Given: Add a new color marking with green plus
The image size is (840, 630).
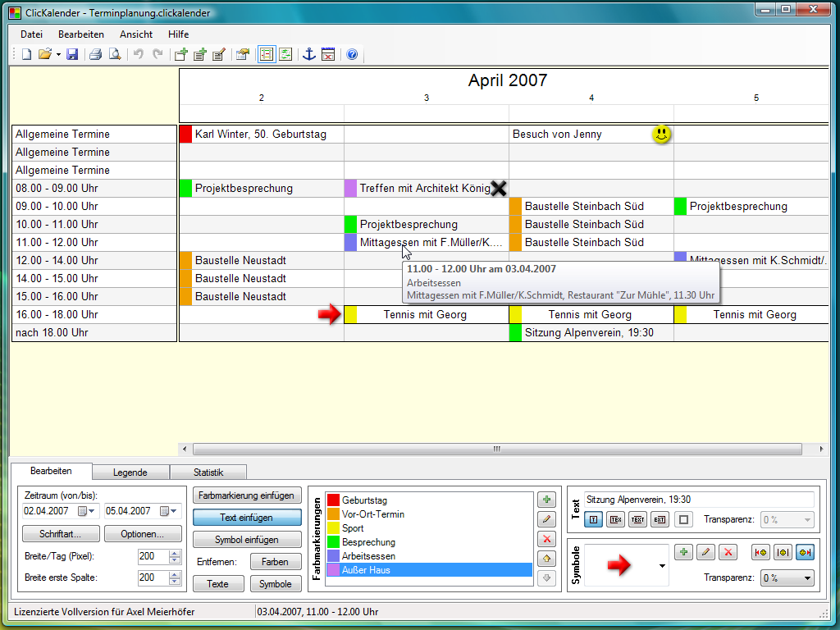Looking at the screenshot, I should point(547,500).
